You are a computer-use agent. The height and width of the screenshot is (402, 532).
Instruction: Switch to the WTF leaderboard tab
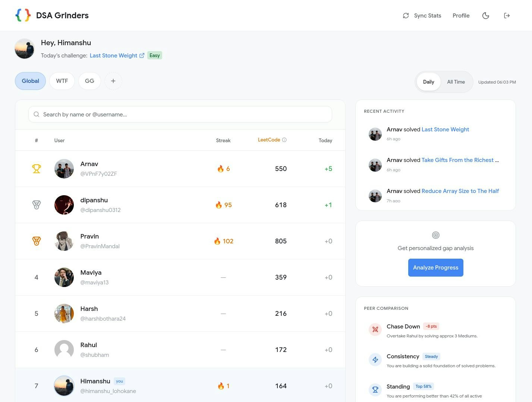62,81
